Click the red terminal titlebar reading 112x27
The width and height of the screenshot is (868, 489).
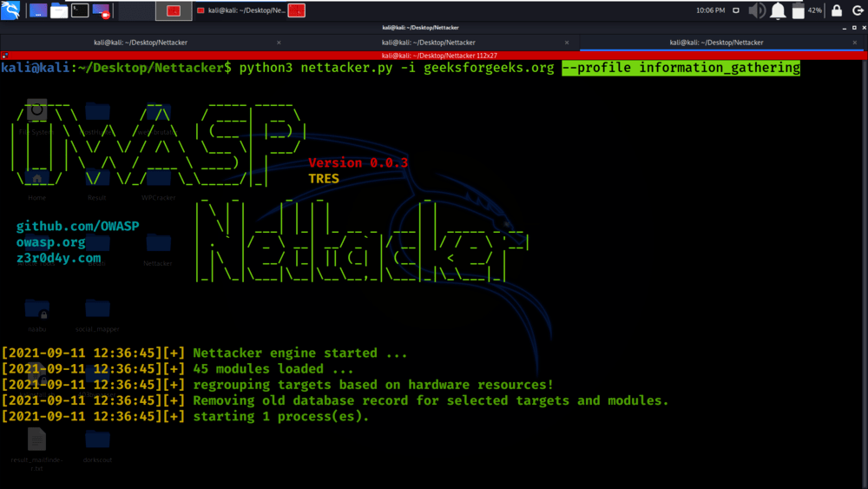tap(439, 56)
